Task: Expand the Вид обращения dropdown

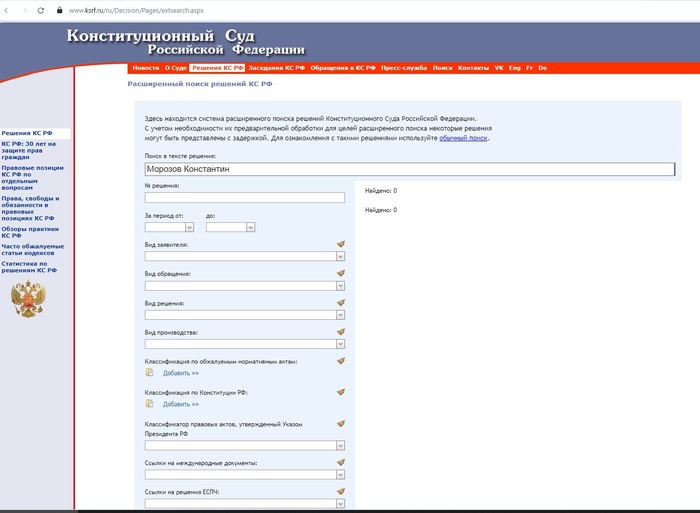Action: [x=340, y=286]
